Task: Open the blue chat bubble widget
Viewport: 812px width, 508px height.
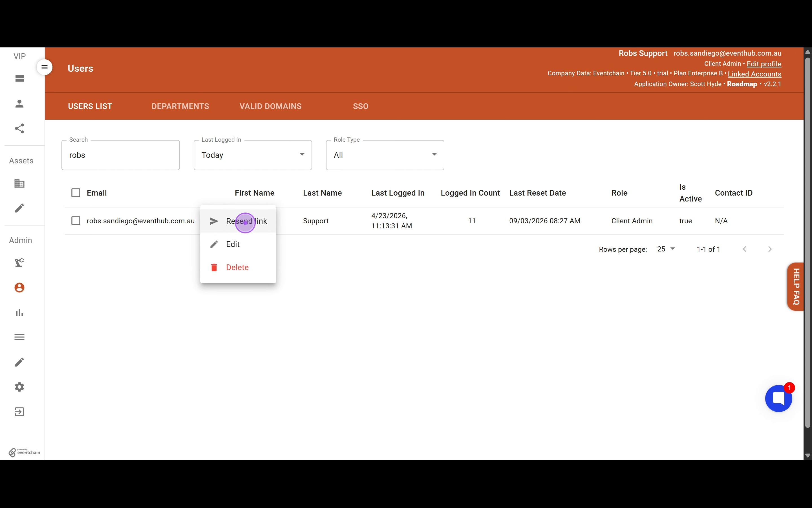Action: click(778, 398)
